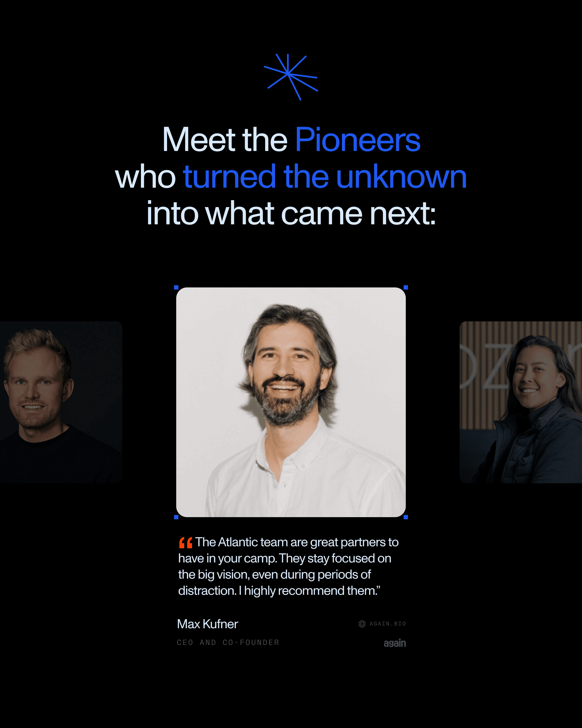Click the blue 'turned the unknown' text
The width and height of the screenshot is (582, 728).
tap(325, 177)
